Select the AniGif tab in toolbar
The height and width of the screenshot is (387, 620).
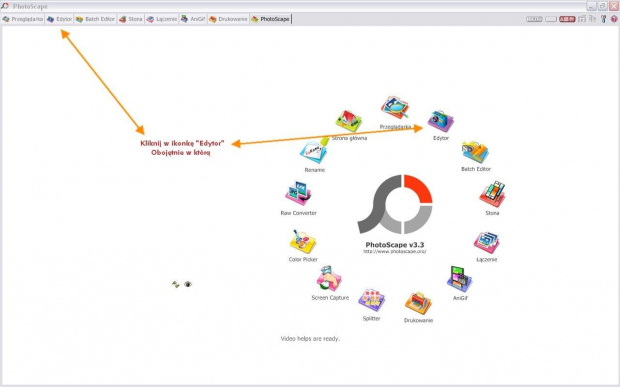[x=193, y=19]
